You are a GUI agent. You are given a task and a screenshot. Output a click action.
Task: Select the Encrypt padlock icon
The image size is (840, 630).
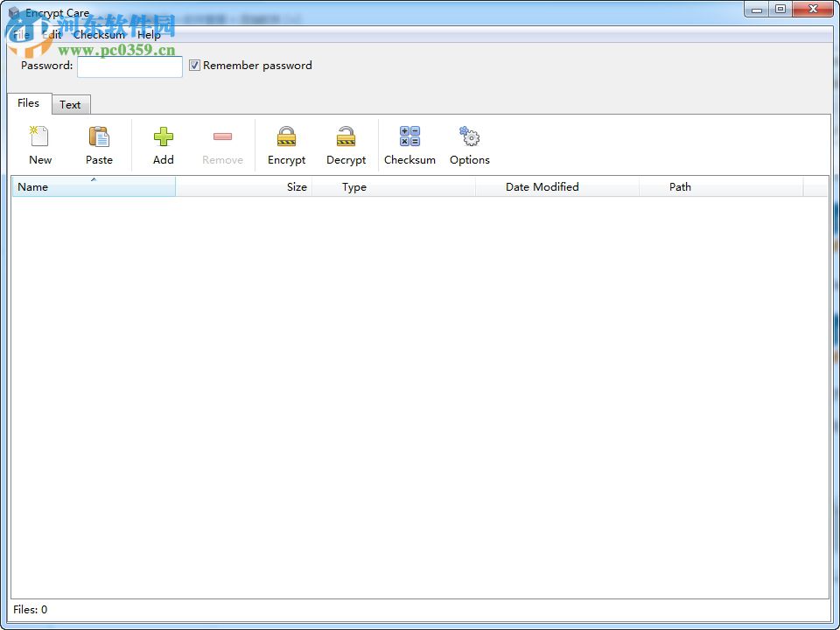click(286, 143)
